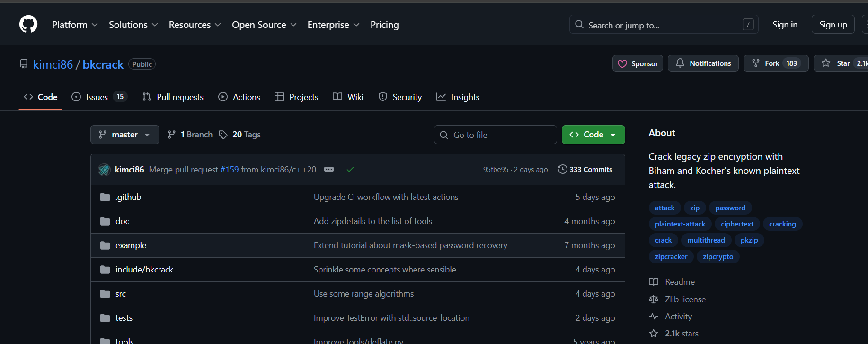The height and width of the screenshot is (344, 868).
Task: Open the Pricing page
Action: pos(384,25)
